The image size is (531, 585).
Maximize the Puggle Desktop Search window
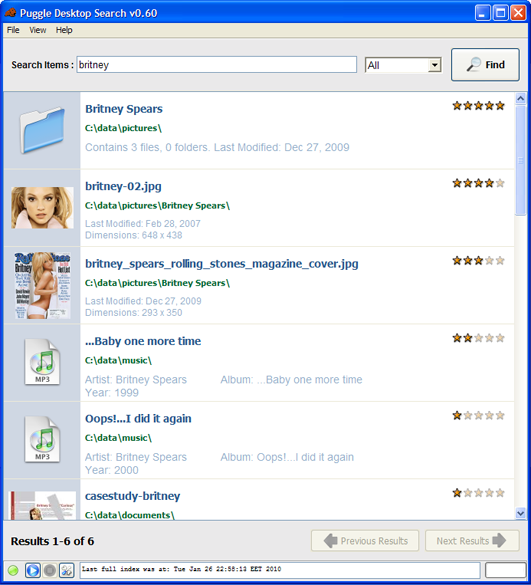pos(500,13)
